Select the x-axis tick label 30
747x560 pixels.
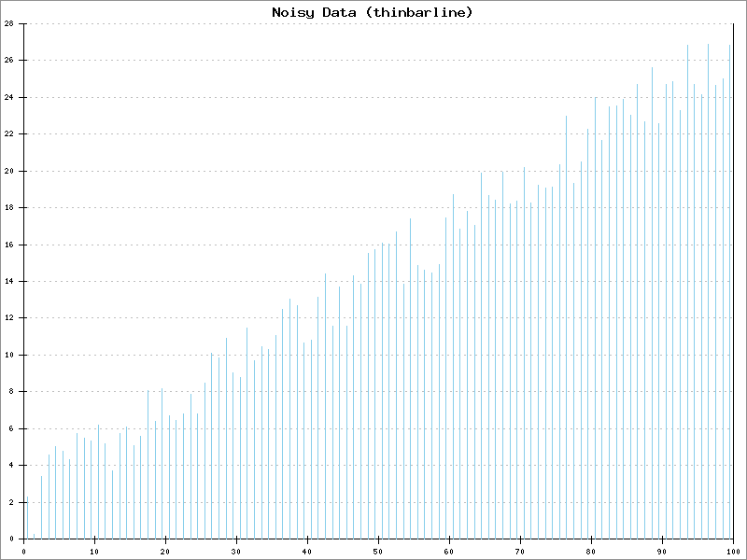[236, 552]
